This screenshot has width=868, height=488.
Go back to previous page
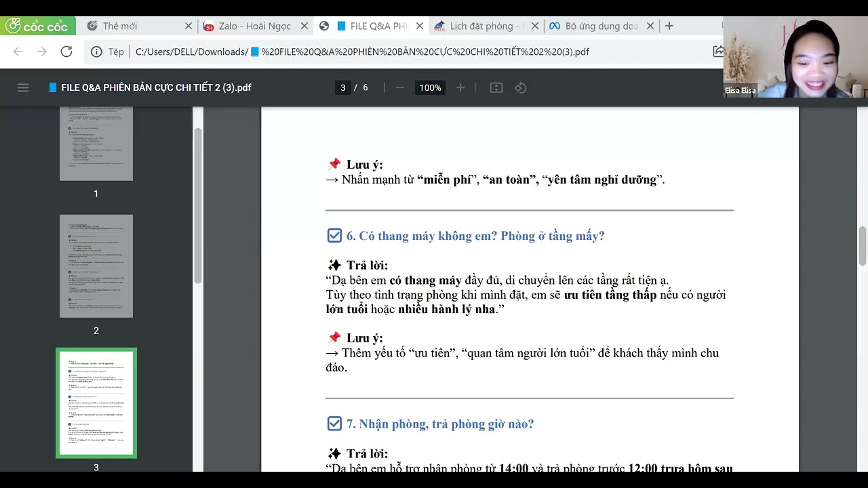click(x=18, y=52)
